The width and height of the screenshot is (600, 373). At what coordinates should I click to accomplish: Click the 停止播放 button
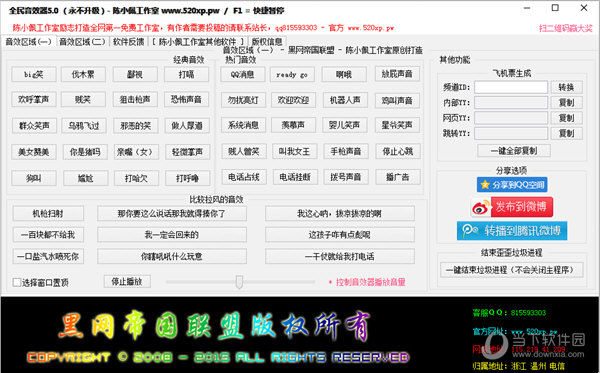127,282
